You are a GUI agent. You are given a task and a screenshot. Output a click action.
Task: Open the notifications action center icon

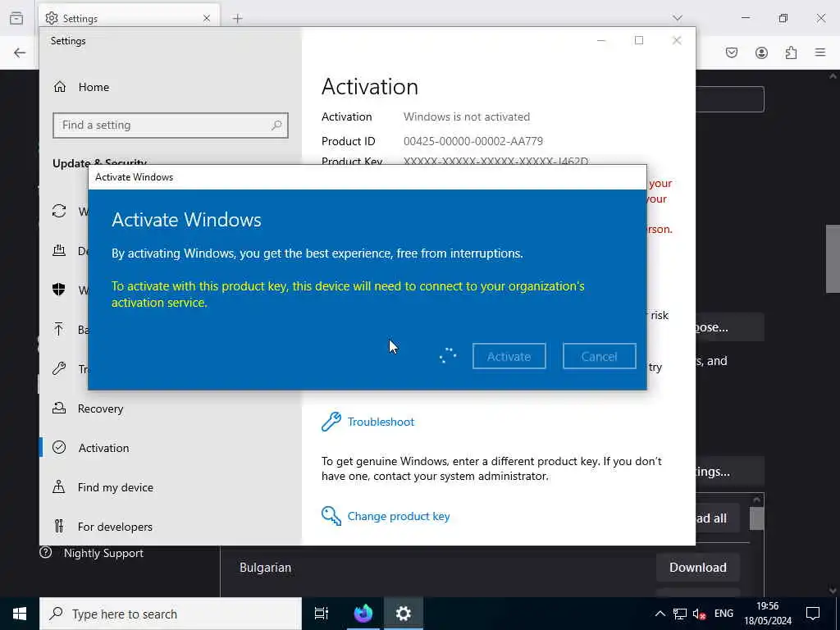click(x=813, y=614)
